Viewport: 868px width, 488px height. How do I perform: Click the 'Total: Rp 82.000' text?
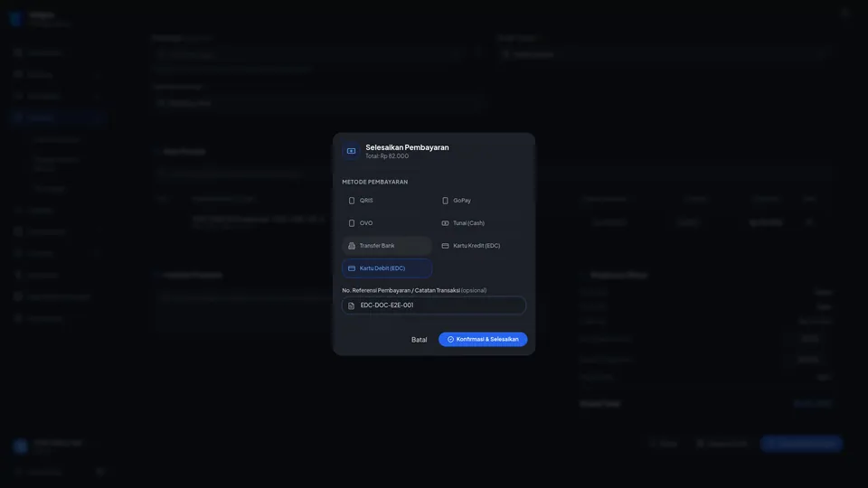click(387, 156)
